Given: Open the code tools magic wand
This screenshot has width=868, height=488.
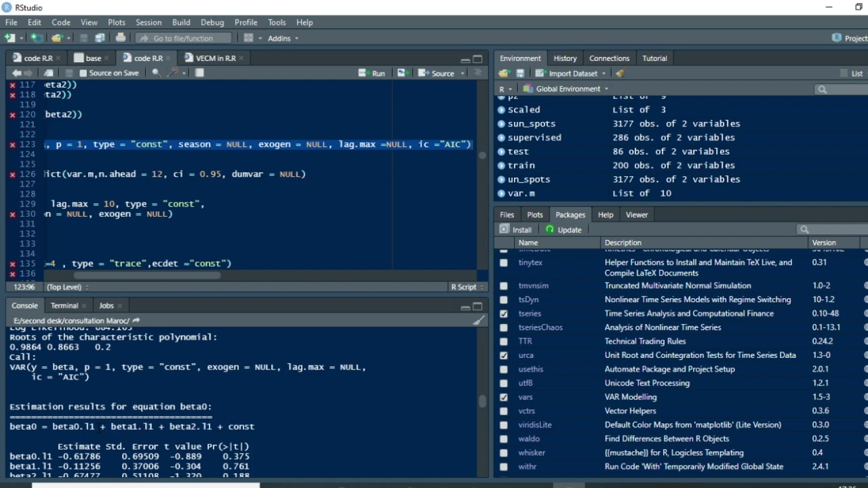Looking at the screenshot, I should [174, 73].
